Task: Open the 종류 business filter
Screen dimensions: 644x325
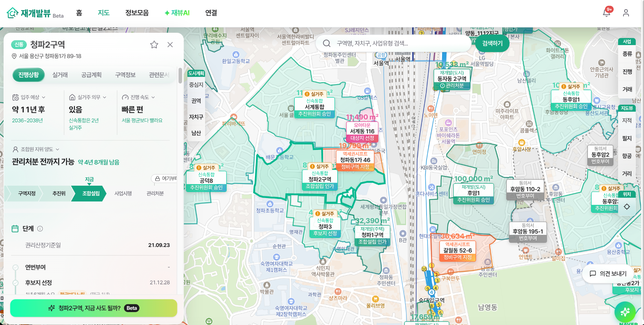Action: click(x=627, y=54)
